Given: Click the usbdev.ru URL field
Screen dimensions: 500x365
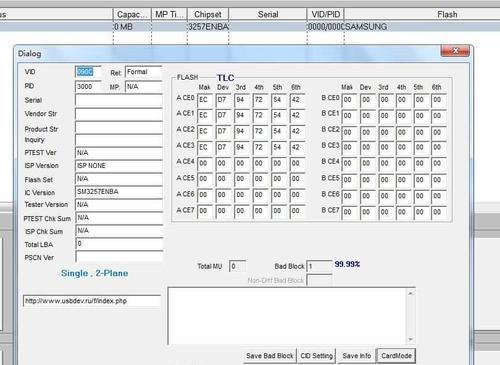Looking at the screenshot, I should point(92,301).
